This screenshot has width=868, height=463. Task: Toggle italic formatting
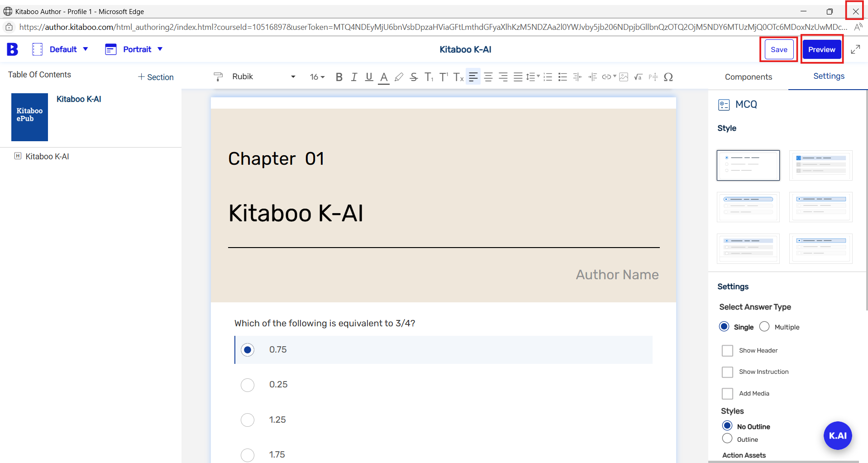pyautogui.click(x=354, y=77)
